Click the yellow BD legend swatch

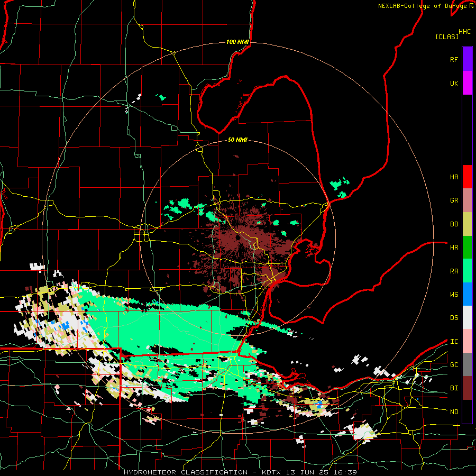pos(467,224)
